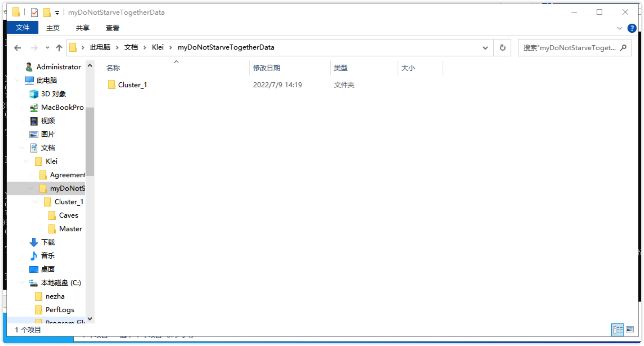Viewport: 644px width, 346px height.
Task: Switch to the 查看 ribbon tab
Action: coord(112,28)
